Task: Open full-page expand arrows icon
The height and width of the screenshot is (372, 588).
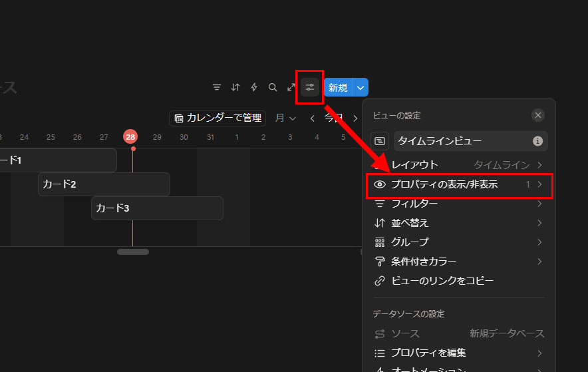Action: 291,87
